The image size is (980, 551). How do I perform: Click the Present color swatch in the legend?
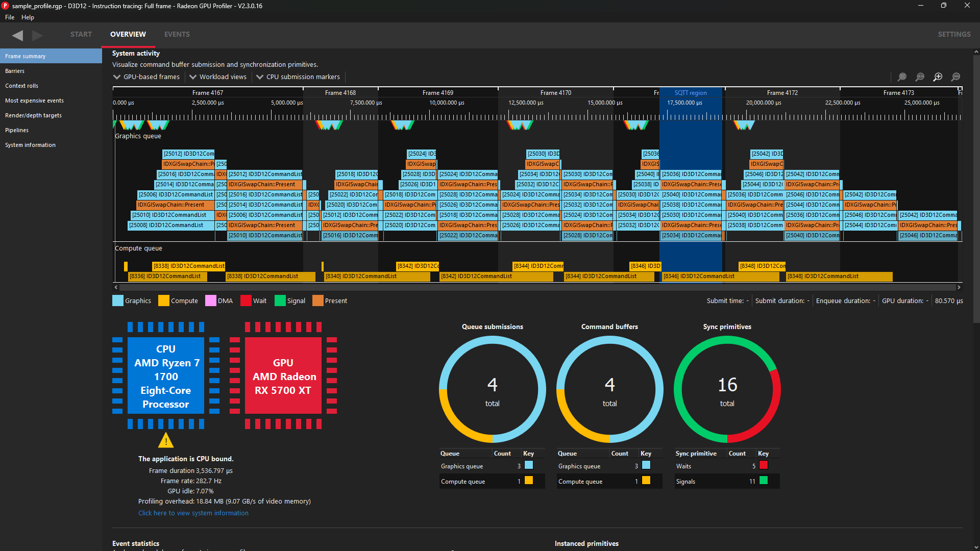[318, 301]
